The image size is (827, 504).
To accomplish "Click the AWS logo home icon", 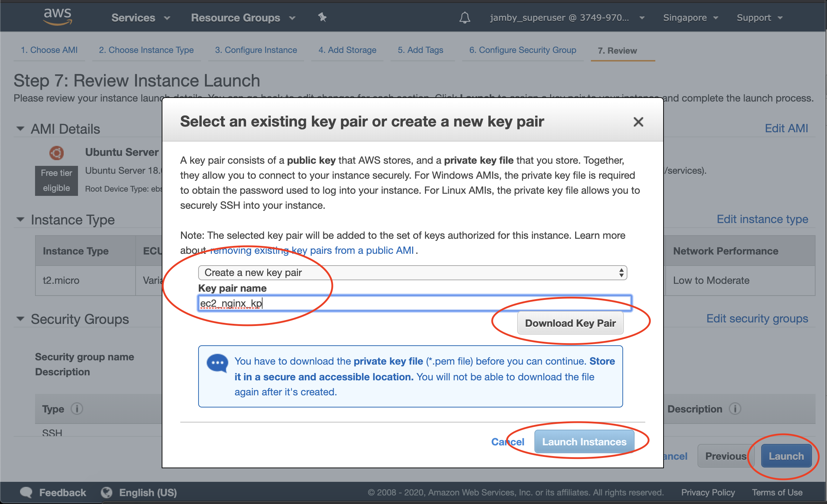I will point(57,17).
